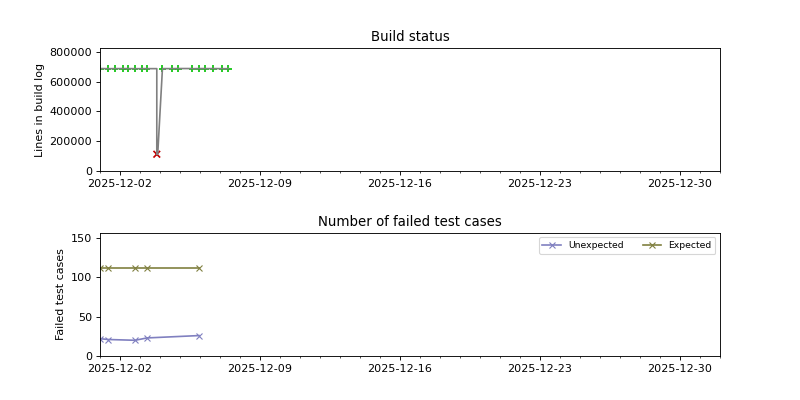The image size is (800, 400).
Task: Click the 150 y-axis tick label
Action: 83,239
